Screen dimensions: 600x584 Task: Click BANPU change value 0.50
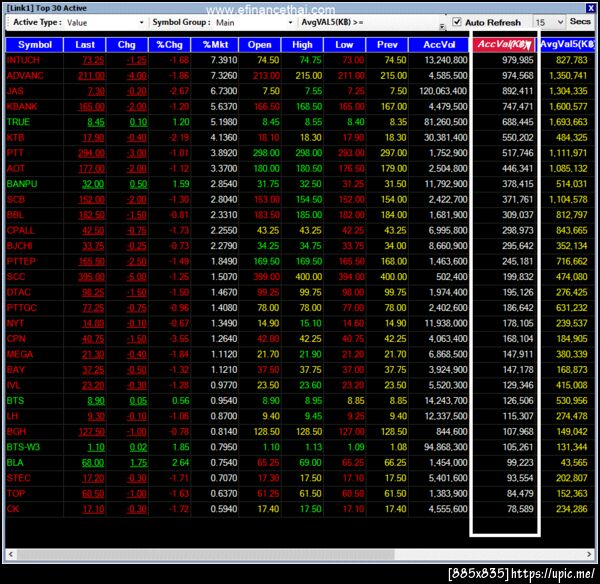[138, 184]
